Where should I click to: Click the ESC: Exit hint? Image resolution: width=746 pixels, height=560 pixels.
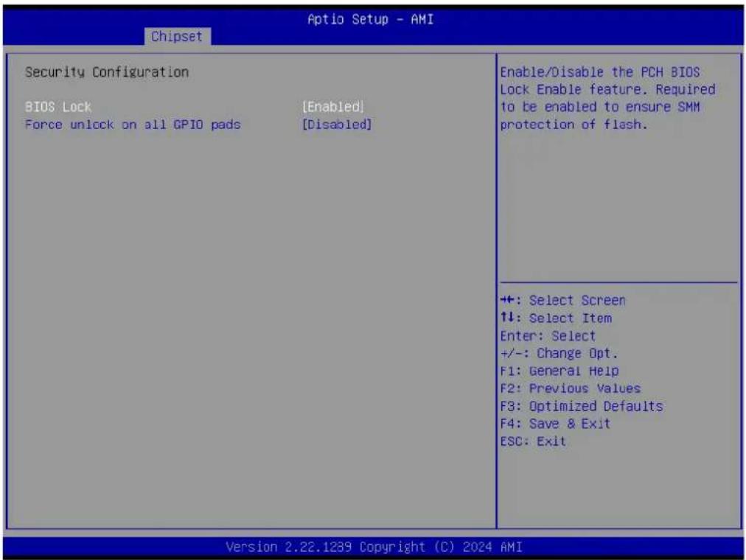point(534,441)
